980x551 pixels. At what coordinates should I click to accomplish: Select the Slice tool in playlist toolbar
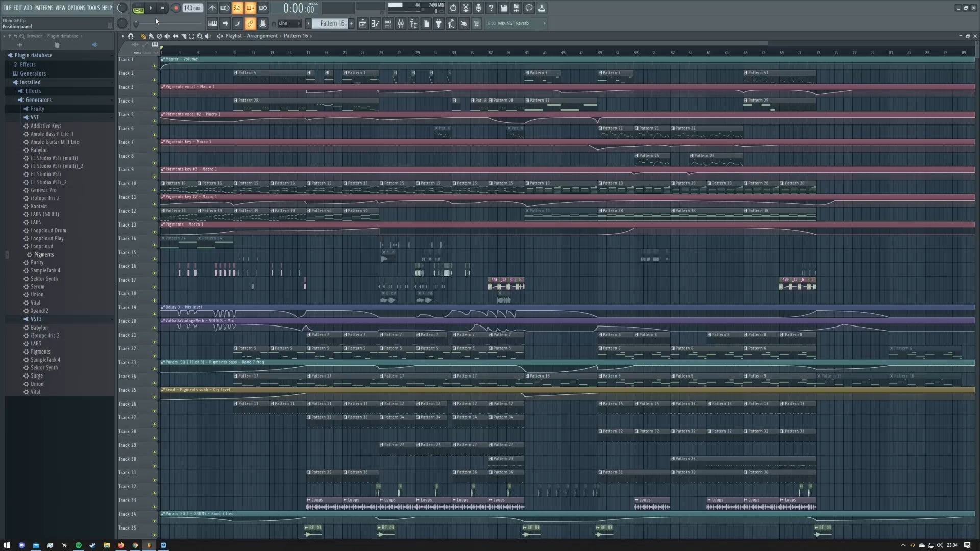coord(184,36)
